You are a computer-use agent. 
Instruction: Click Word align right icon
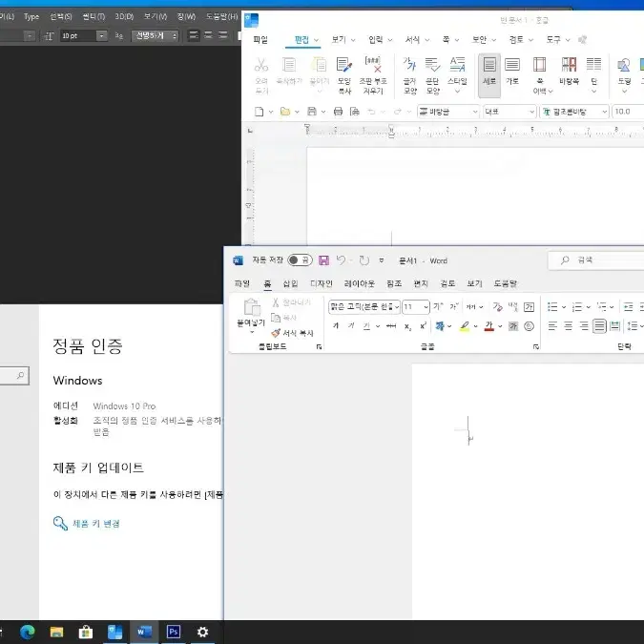[x=584, y=326]
